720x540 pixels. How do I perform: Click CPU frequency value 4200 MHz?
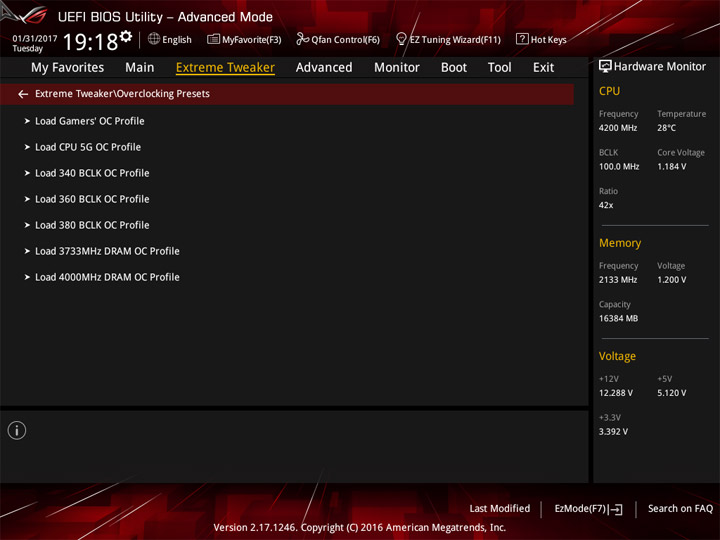(x=618, y=128)
